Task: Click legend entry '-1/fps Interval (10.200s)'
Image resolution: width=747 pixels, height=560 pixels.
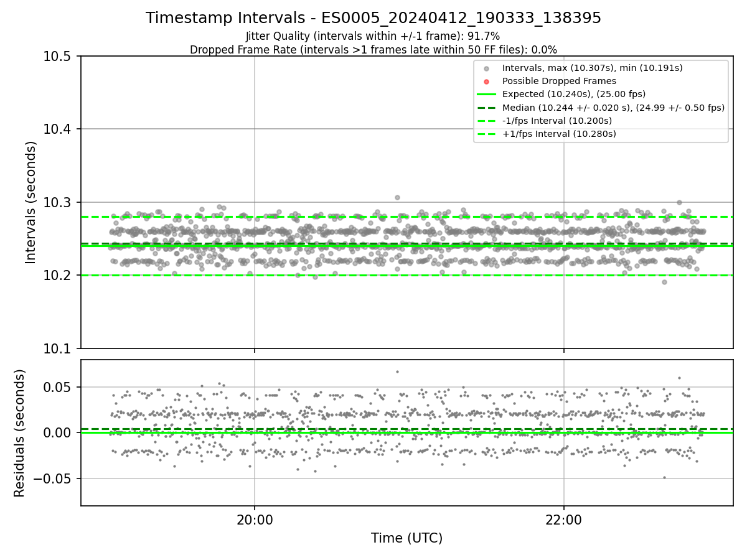Action: (x=557, y=121)
